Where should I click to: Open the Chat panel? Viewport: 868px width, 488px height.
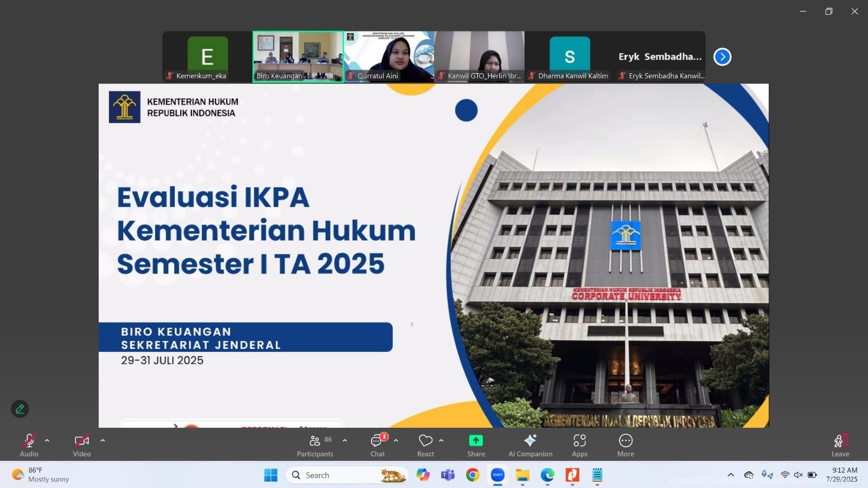click(x=378, y=445)
